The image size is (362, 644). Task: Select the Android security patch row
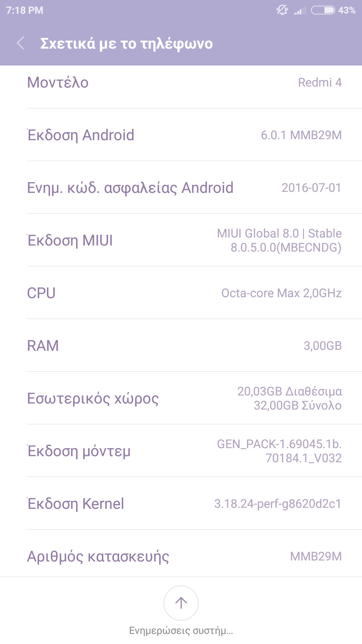[x=181, y=188]
